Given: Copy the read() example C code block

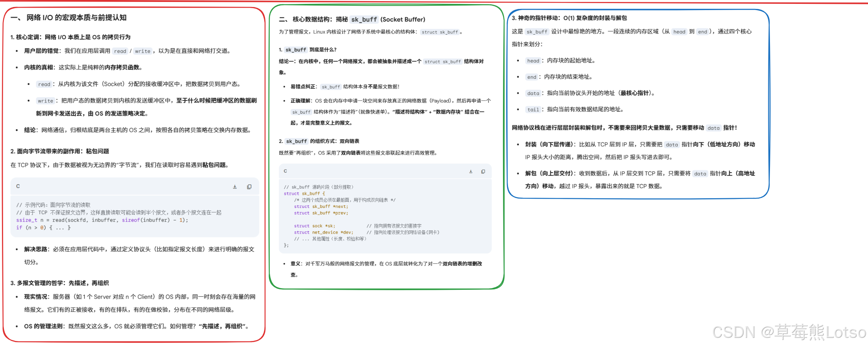Looking at the screenshot, I should tap(249, 187).
